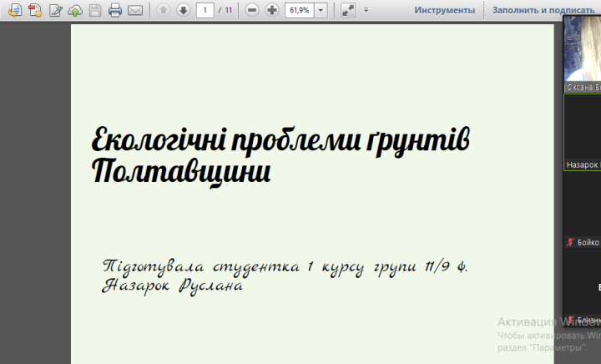Click the upload to cloud icon

(75, 10)
